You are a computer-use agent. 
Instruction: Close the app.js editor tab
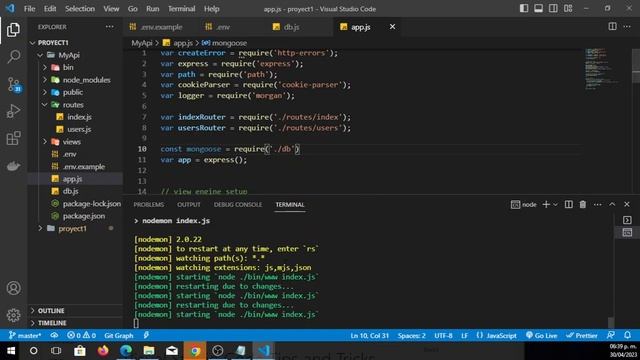[392, 27]
